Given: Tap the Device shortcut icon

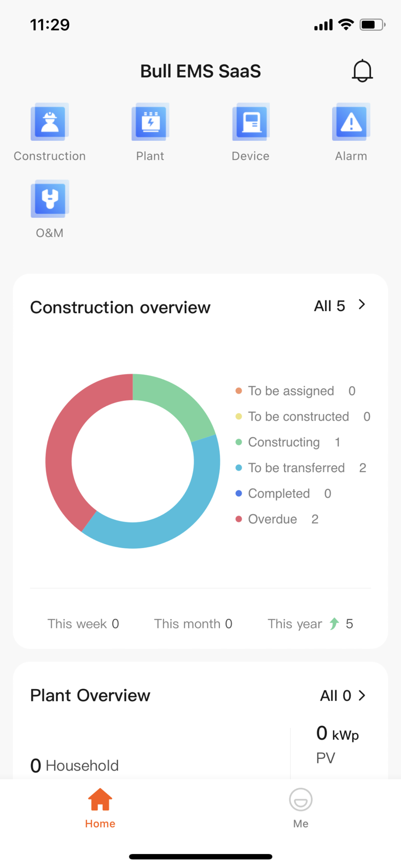Looking at the screenshot, I should [x=251, y=122].
